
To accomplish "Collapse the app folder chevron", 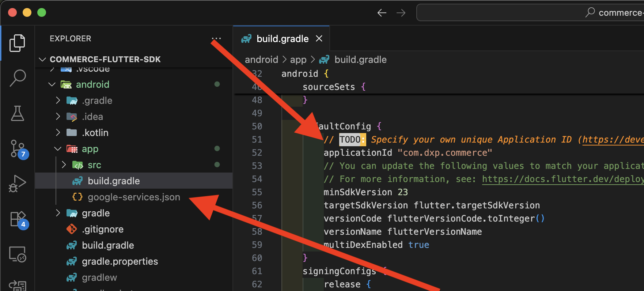I will [x=58, y=149].
